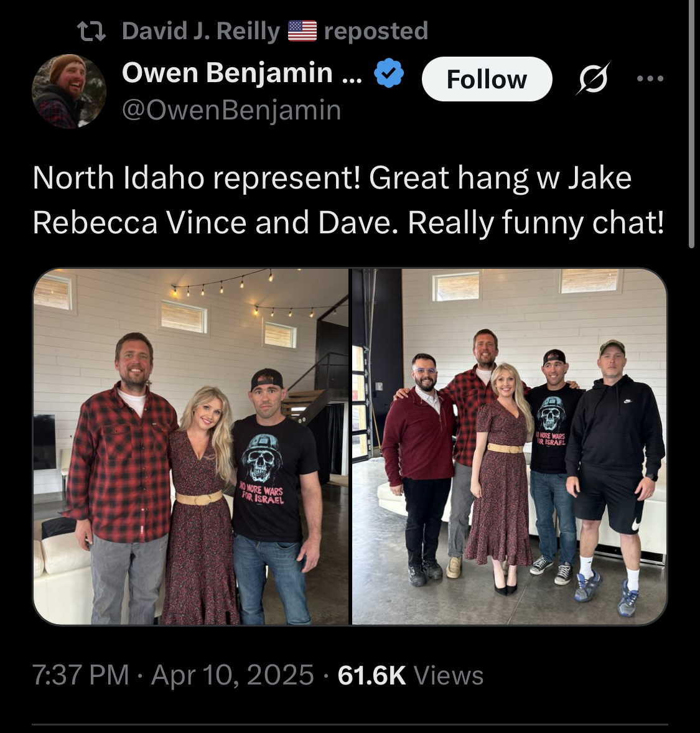Click the Follow button

coord(487,79)
